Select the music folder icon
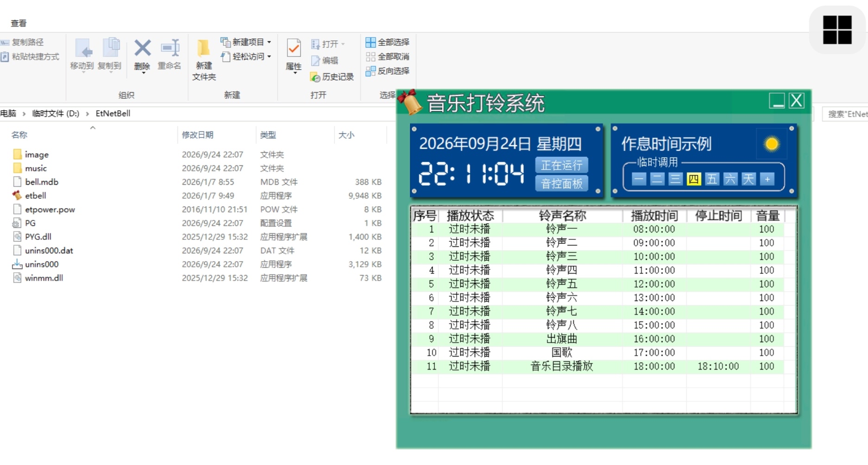Image resolution: width=868 pixels, height=465 pixels. click(18, 168)
